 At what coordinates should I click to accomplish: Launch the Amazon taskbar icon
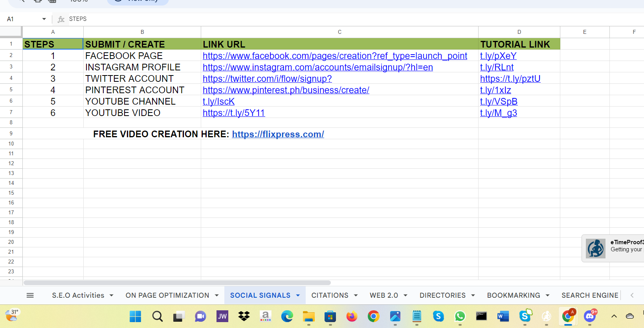click(266, 316)
